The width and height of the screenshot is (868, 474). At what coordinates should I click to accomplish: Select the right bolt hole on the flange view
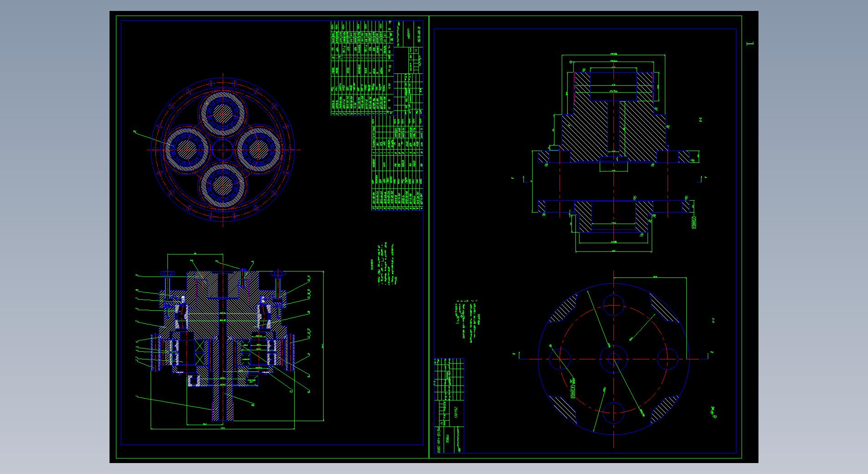tap(667, 359)
